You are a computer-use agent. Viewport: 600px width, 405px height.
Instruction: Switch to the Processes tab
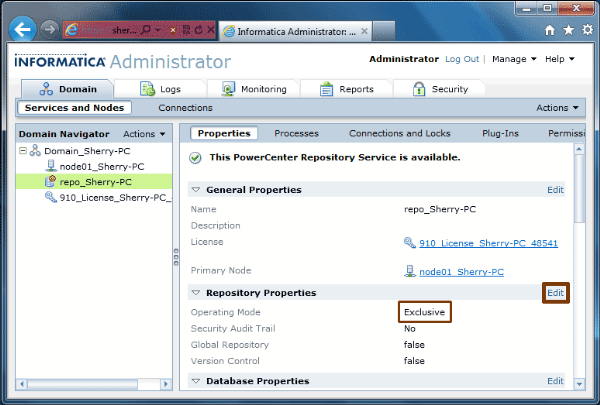pos(296,134)
